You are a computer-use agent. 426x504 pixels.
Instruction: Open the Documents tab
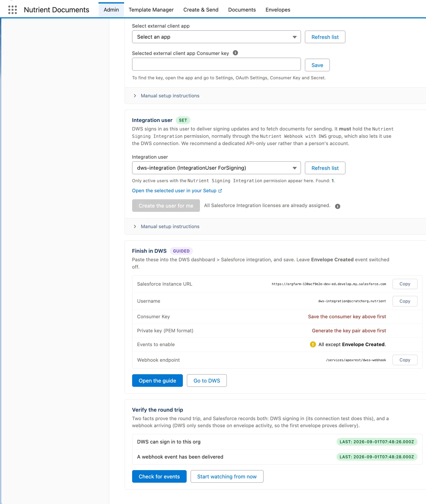pyautogui.click(x=242, y=10)
